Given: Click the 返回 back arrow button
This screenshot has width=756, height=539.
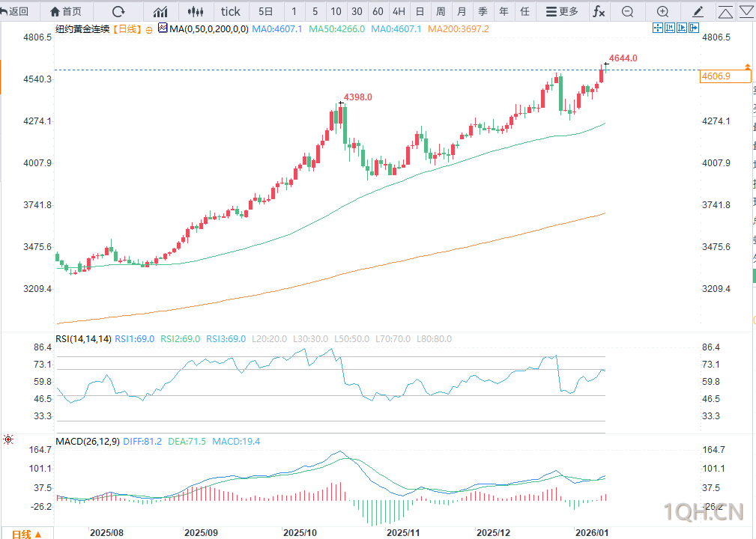Looking at the screenshot, I should 16,11.
